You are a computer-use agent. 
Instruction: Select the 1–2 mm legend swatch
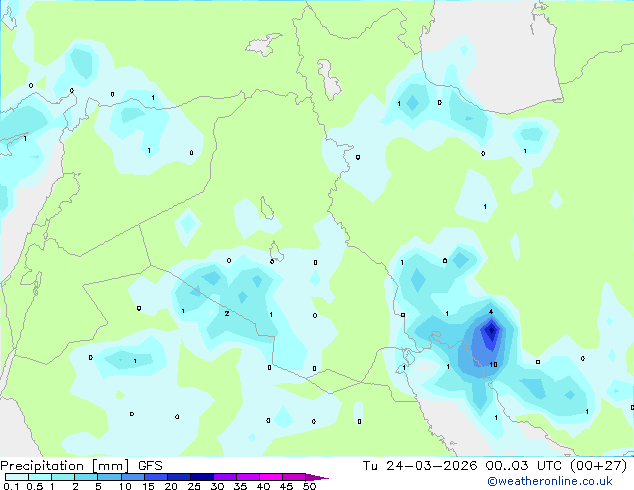point(63,477)
